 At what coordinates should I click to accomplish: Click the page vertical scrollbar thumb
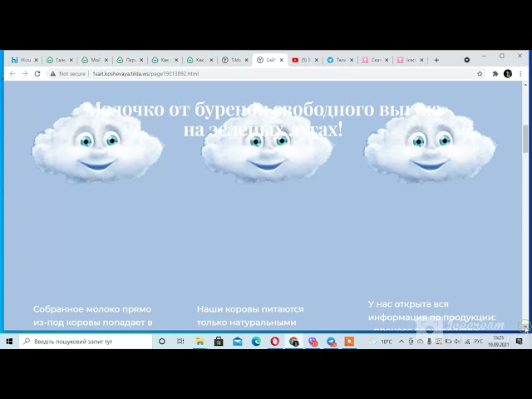[x=525, y=139]
